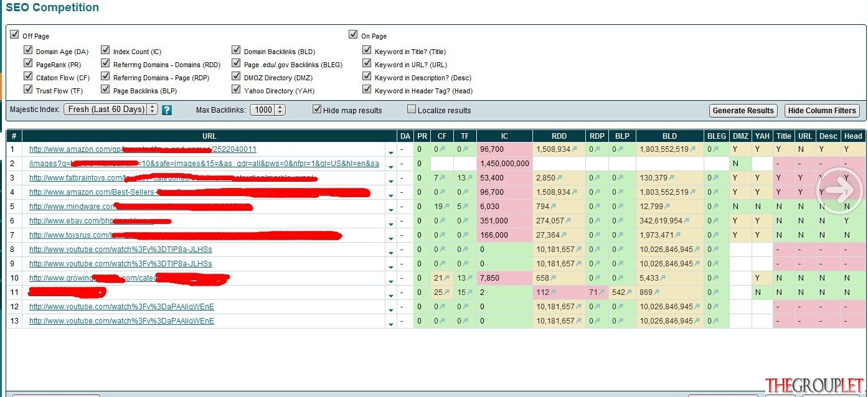Toggle the Domain Age (DA) checkbox
This screenshot has width=868, height=397.
pos(28,51)
